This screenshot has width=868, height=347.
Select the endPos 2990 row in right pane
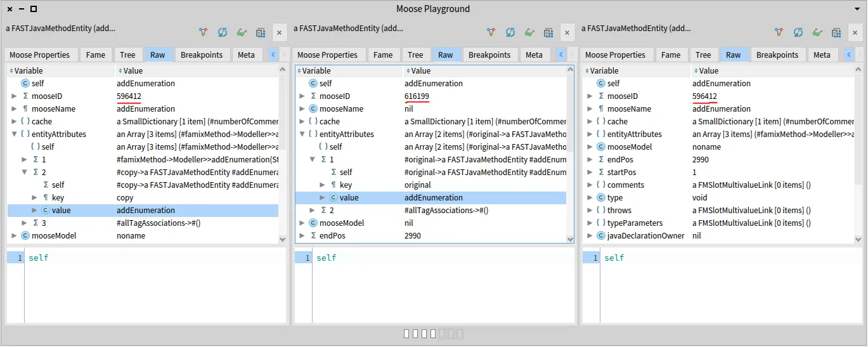point(719,159)
